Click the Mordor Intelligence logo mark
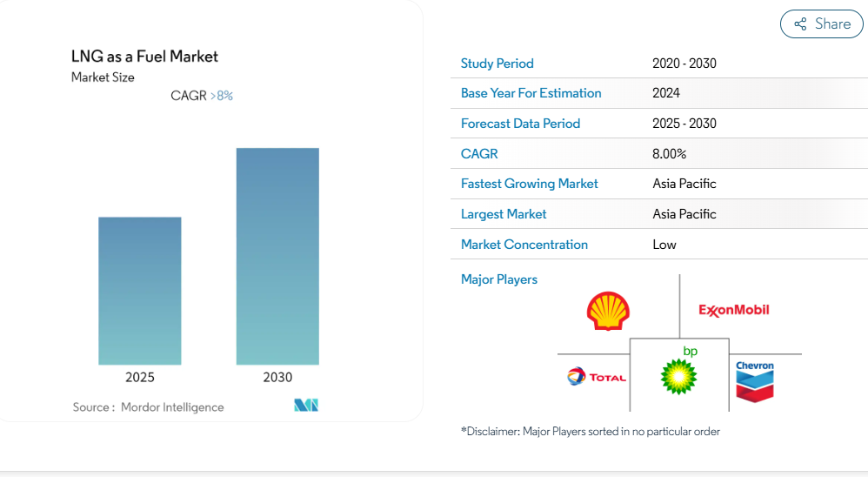 pyautogui.click(x=306, y=405)
